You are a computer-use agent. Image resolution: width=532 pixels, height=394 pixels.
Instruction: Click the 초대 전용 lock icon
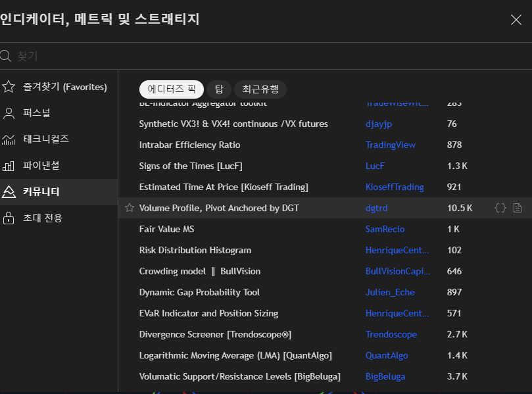[9, 218]
